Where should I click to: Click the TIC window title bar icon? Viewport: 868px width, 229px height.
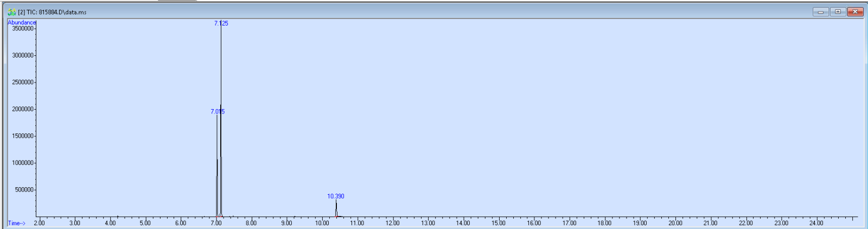click(12, 12)
